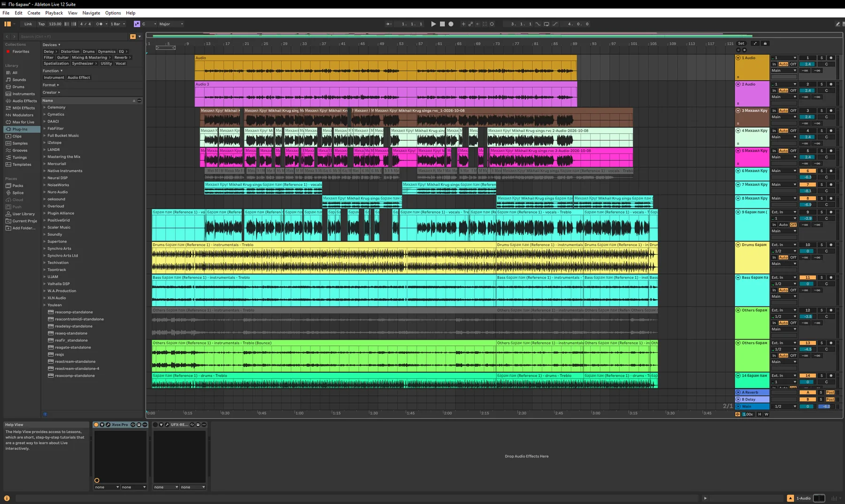Open the Navigate menu
The image size is (845, 504).
[91, 13]
